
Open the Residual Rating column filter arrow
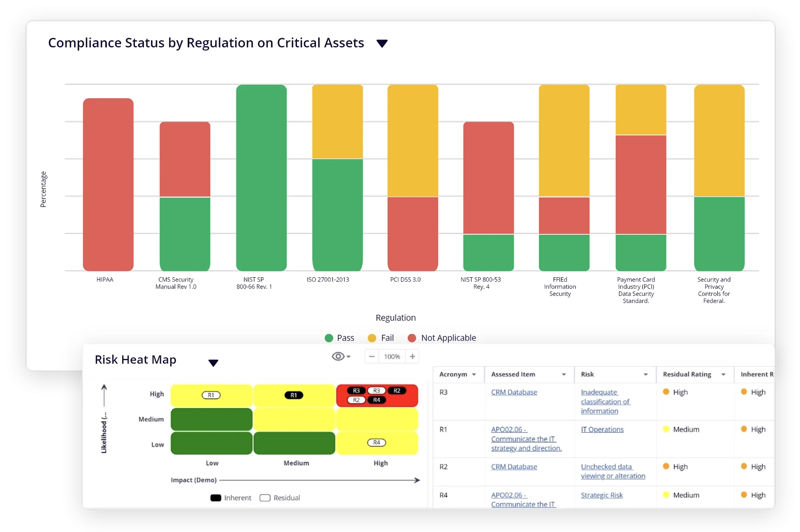pyautogui.click(x=723, y=374)
